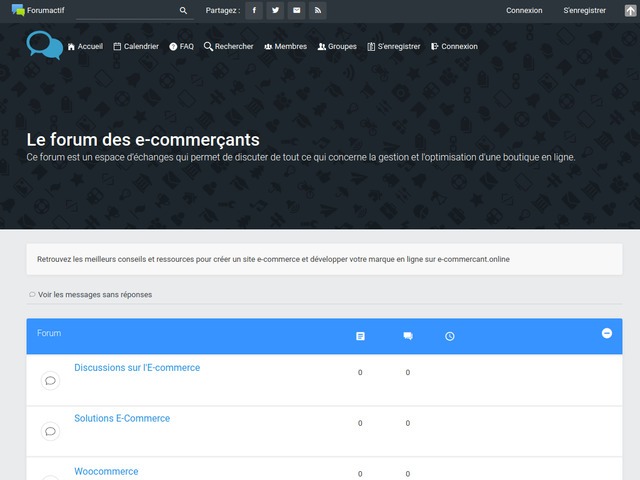Collapse the Forum category with minus button
This screenshot has height=480, width=640.
coord(606,333)
